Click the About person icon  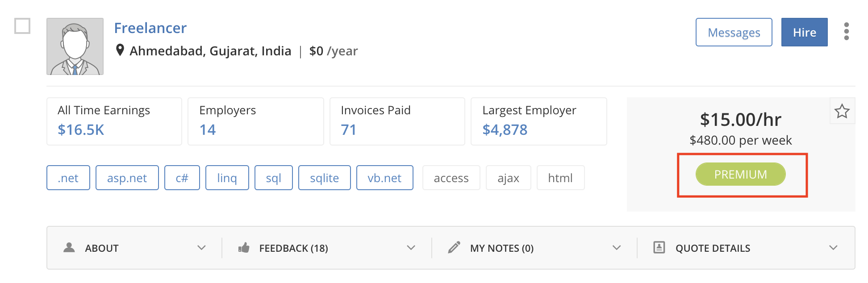point(69,248)
